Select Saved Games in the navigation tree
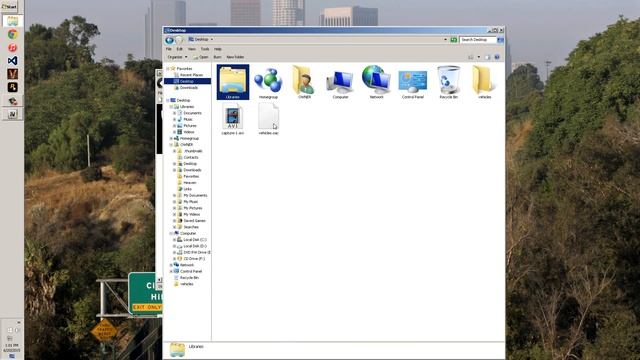The height and width of the screenshot is (360, 640). (x=191, y=220)
